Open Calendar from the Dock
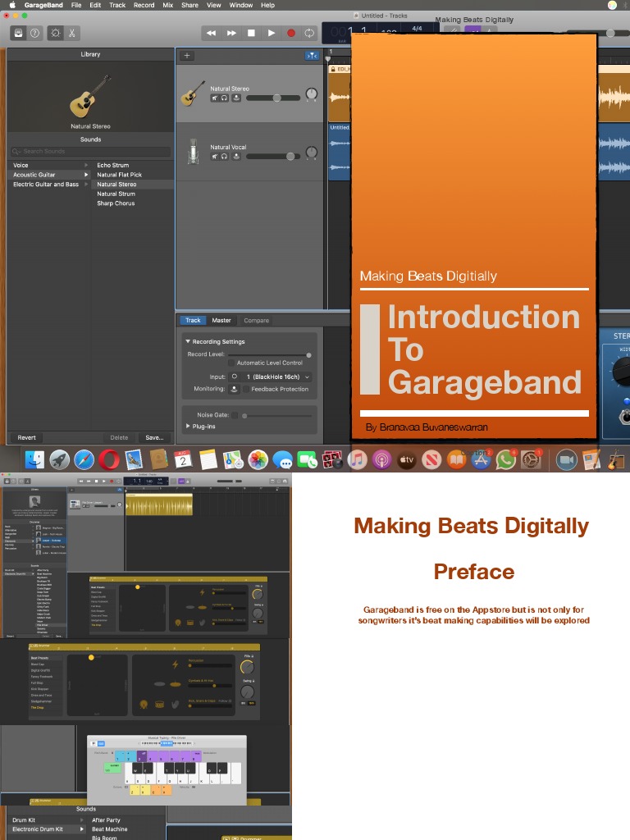 click(x=183, y=459)
